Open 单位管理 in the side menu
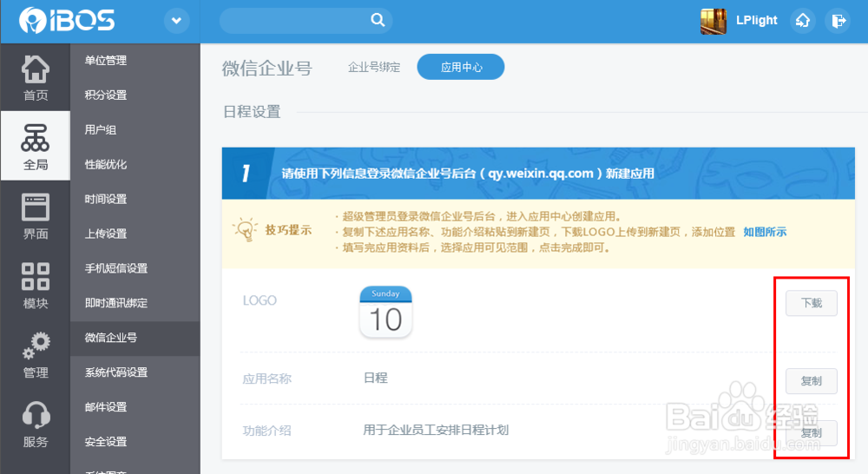This screenshot has height=474, width=868. 106,61
